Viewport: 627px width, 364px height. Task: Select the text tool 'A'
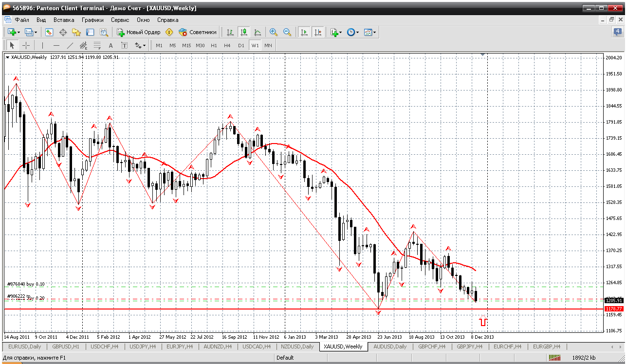[111, 45]
